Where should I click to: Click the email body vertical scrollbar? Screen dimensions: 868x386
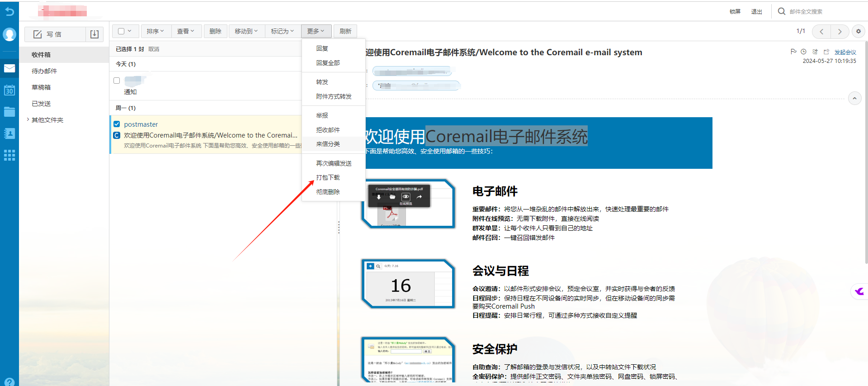[866, 152]
